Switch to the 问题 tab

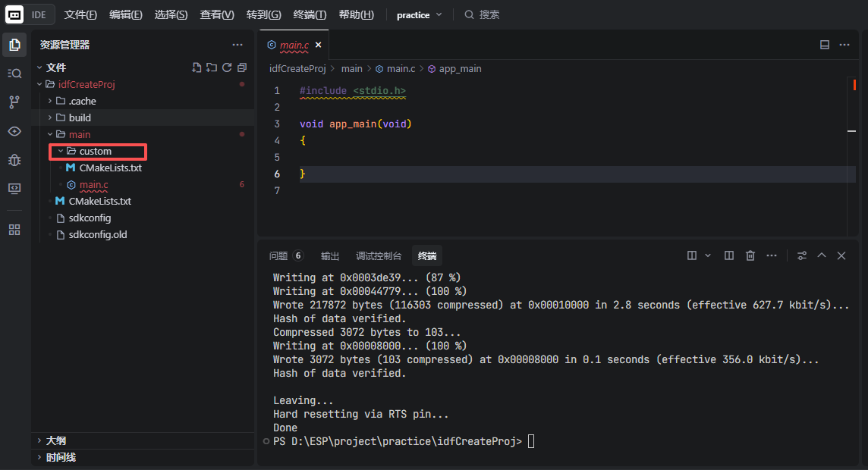[285, 255]
